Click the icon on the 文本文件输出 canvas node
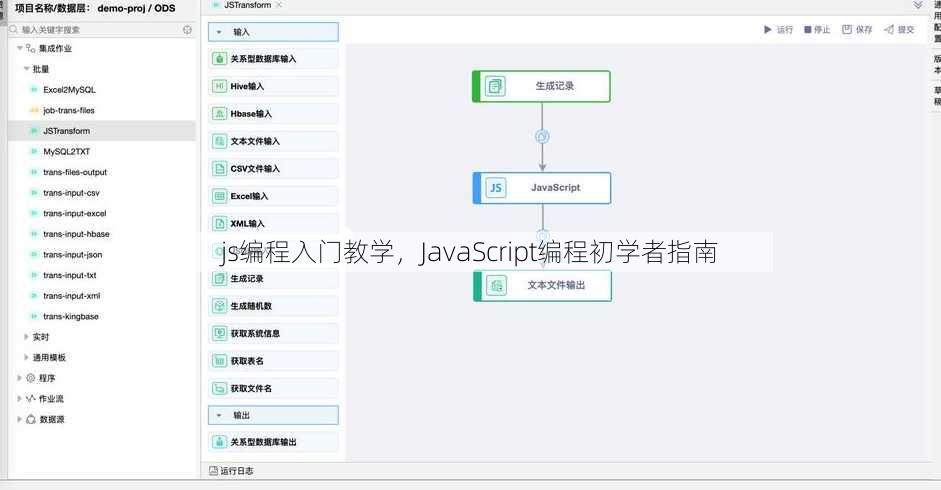 coord(496,286)
